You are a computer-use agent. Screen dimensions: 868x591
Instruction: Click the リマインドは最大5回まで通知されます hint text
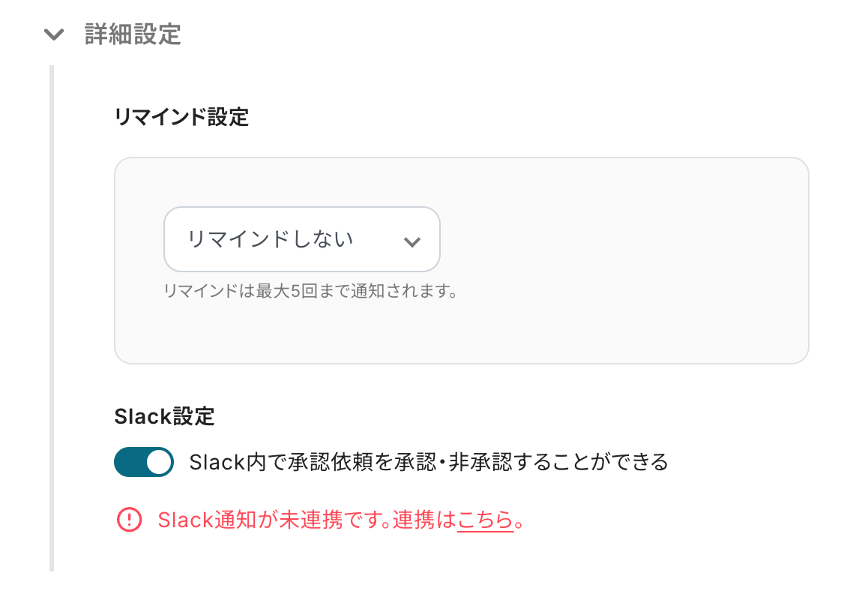(x=310, y=291)
